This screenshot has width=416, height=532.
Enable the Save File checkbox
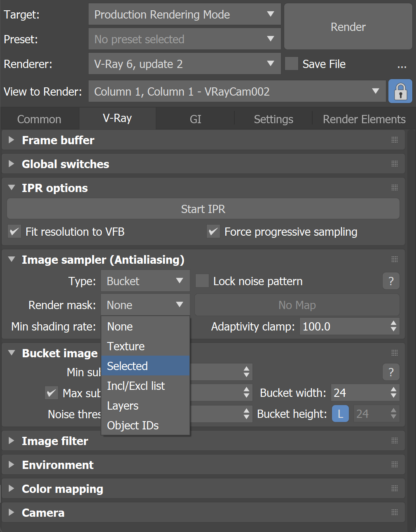pos(291,64)
